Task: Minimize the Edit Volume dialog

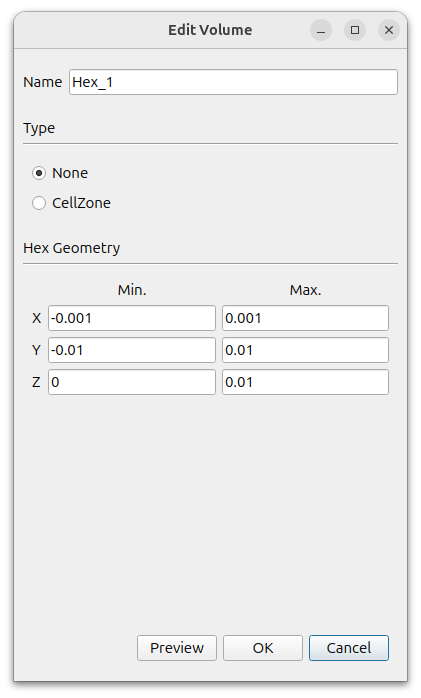Action: tap(321, 30)
